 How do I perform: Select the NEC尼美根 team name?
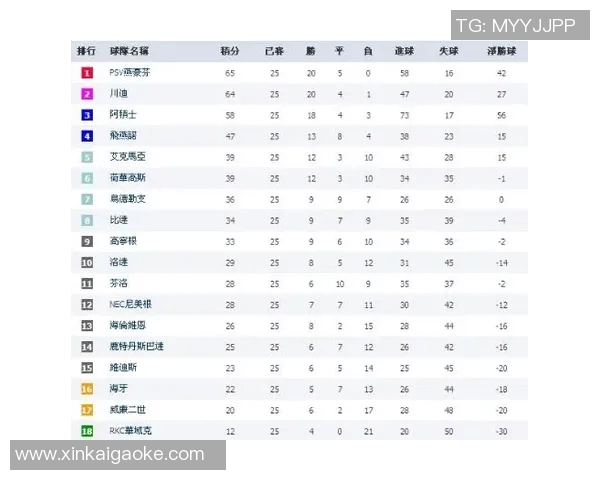pyautogui.click(x=130, y=304)
